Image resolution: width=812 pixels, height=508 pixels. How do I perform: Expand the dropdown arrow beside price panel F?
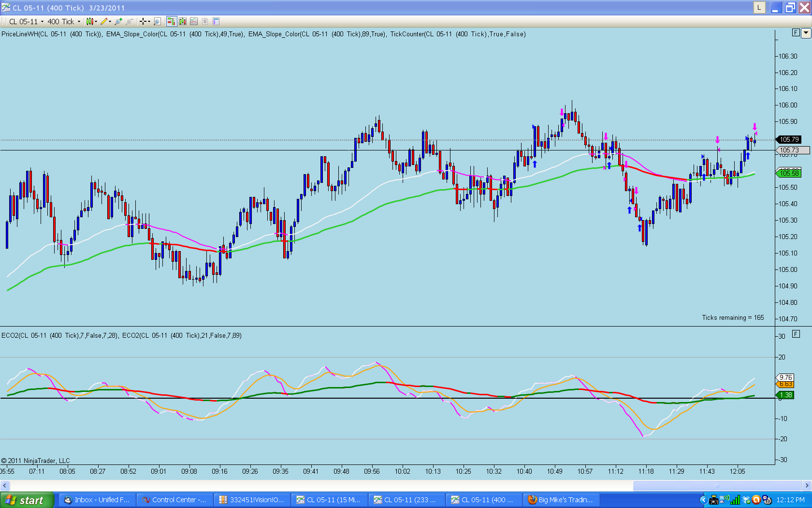(806, 33)
